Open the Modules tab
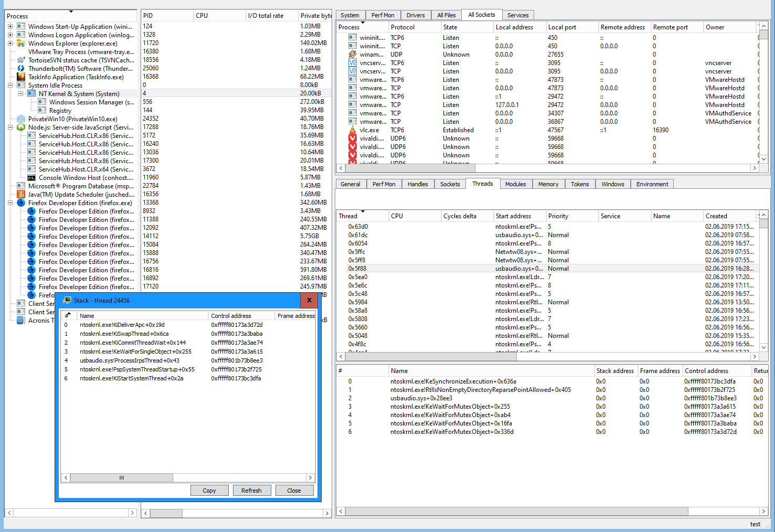775x532 pixels. 515,184
